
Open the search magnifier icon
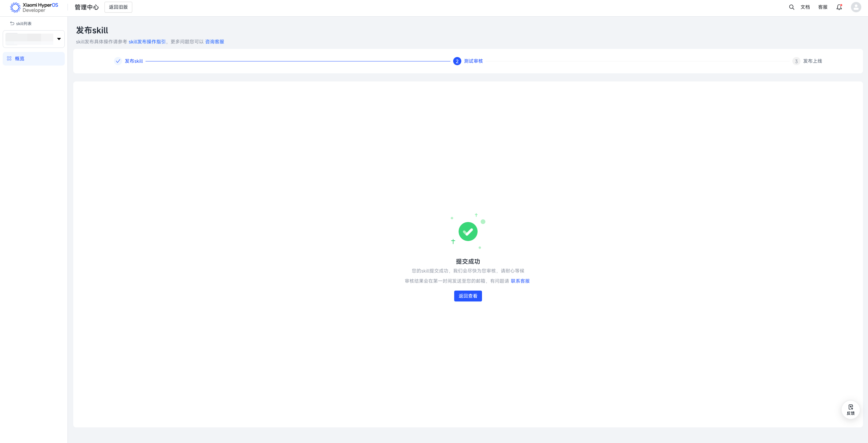coord(791,7)
